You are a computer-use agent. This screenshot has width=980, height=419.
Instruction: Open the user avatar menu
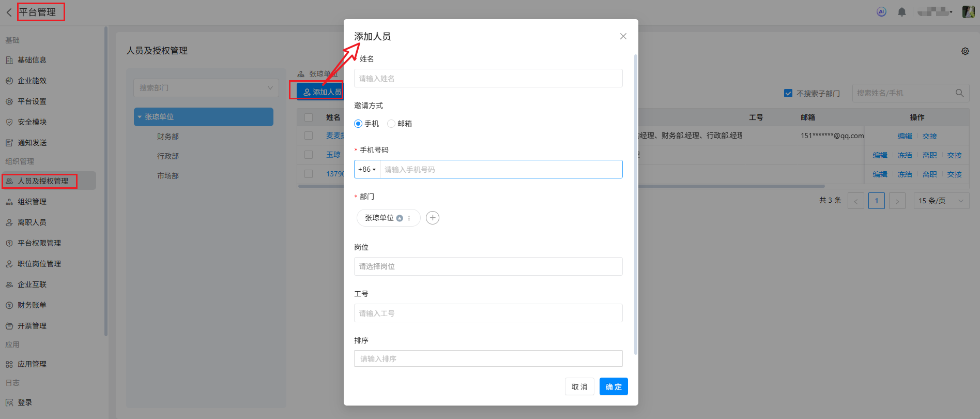968,12
